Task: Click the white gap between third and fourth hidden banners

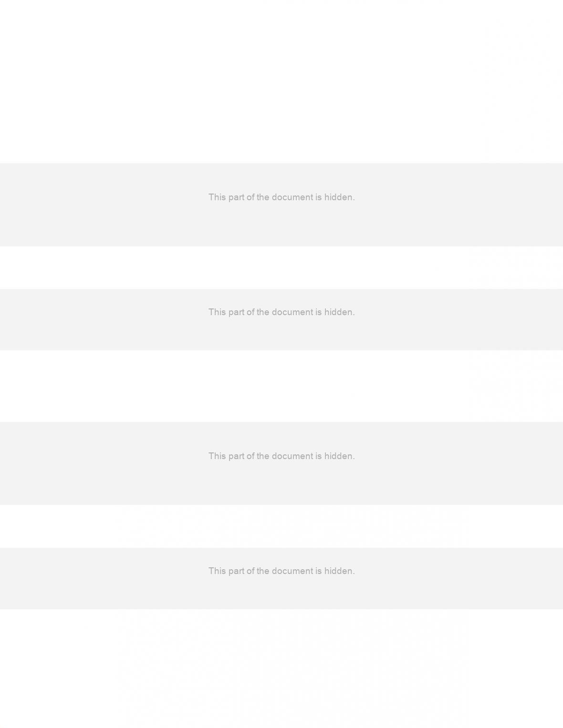Action: pyautogui.click(x=281, y=526)
